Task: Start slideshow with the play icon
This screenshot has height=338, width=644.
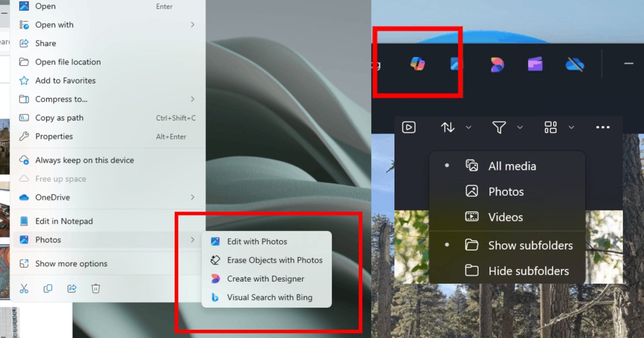Action: (409, 128)
